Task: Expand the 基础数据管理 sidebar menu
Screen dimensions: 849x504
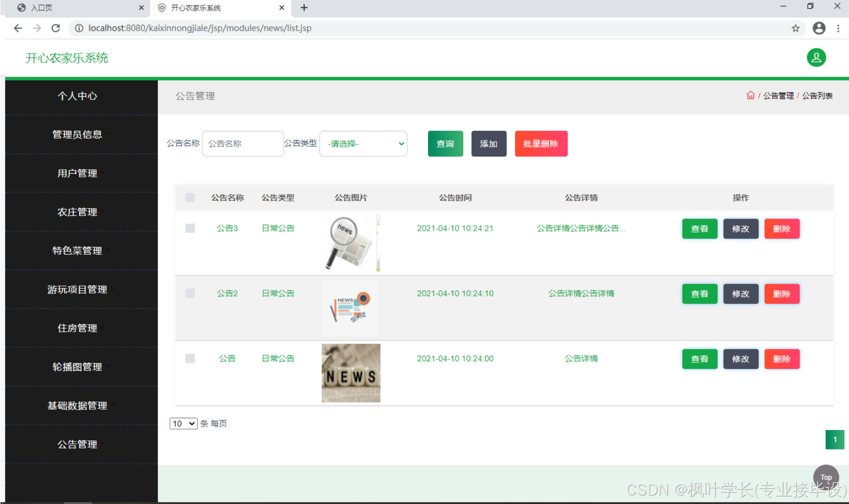Action: point(82,405)
